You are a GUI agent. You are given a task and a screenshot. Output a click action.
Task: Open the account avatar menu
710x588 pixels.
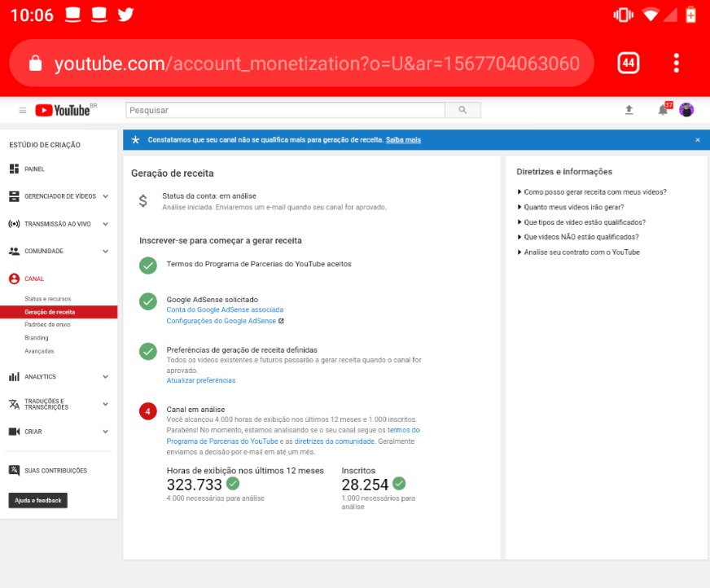point(686,110)
